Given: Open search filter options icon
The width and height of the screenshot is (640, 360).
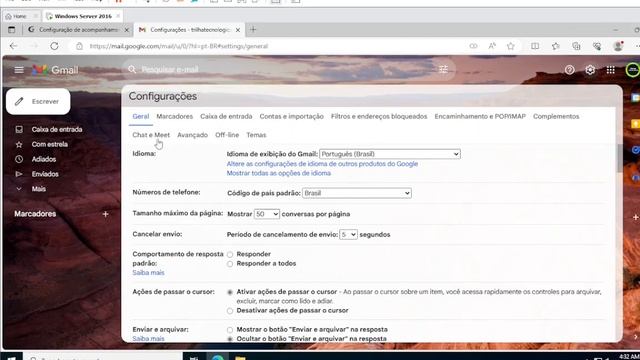Looking at the screenshot, I should (x=443, y=69).
